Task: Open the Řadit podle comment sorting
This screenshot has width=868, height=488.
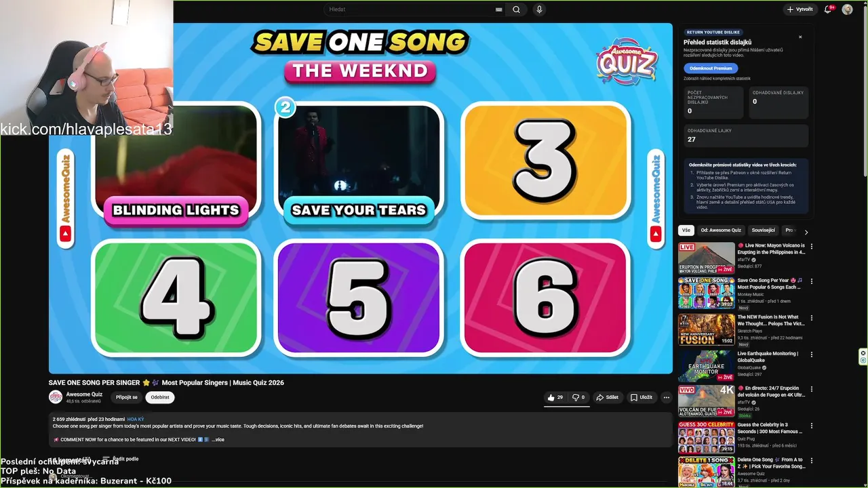Action: 120,459
